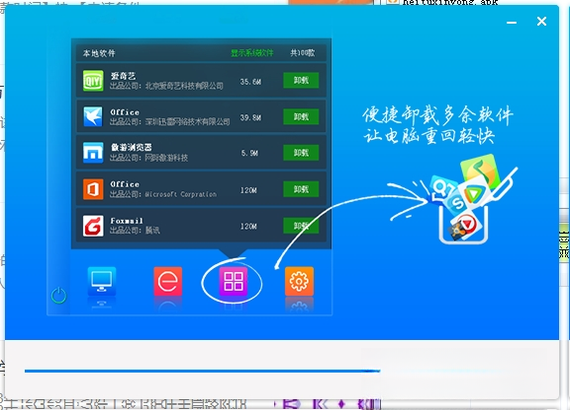This screenshot has height=410, width=570.
Task: Uninstall 傲游浏览器 with its 卸载 button
Action: (x=301, y=153)
